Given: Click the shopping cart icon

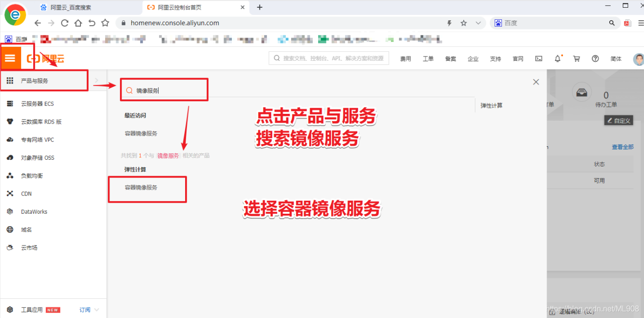Looking at the screenshot, I should pyautogui.click(x=577, y=58).
